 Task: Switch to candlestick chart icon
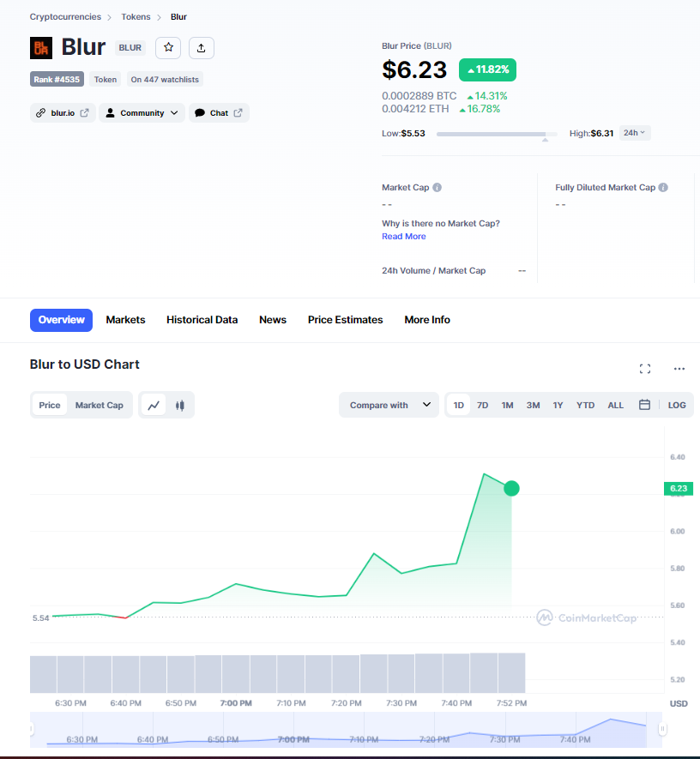coord(180,406)
